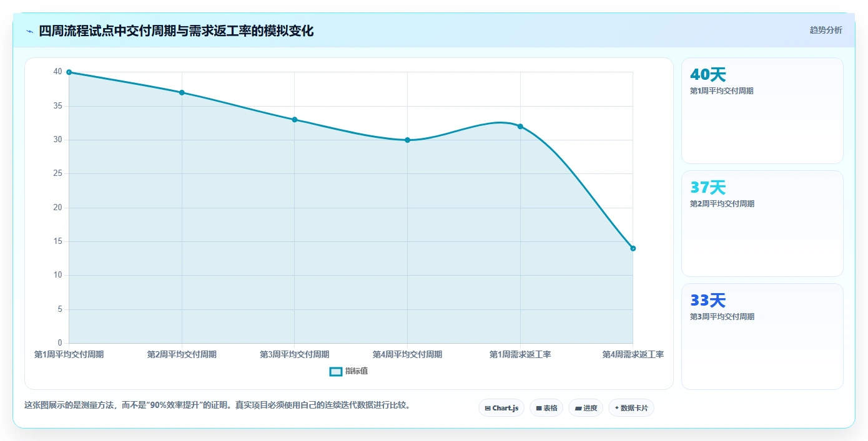
Task: Click the 第1周平均交付周期 data point at 40
Action: tap(69, 72)
